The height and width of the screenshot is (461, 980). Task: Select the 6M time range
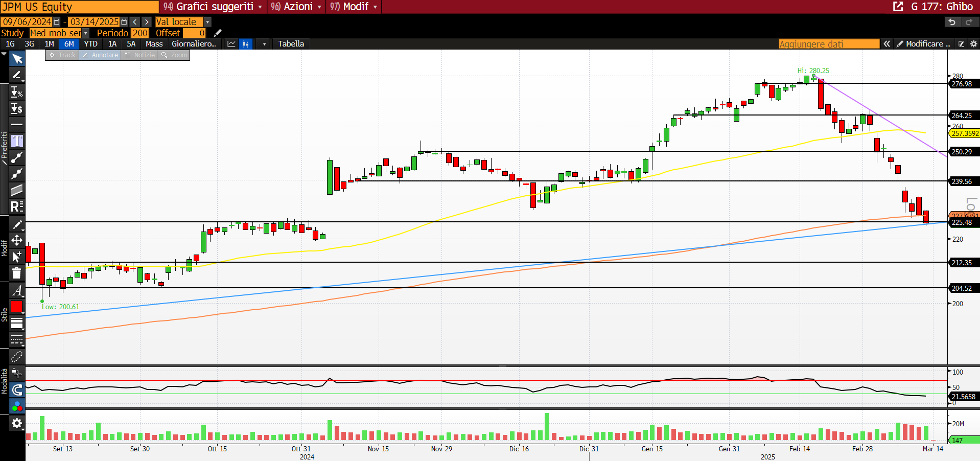69,44
